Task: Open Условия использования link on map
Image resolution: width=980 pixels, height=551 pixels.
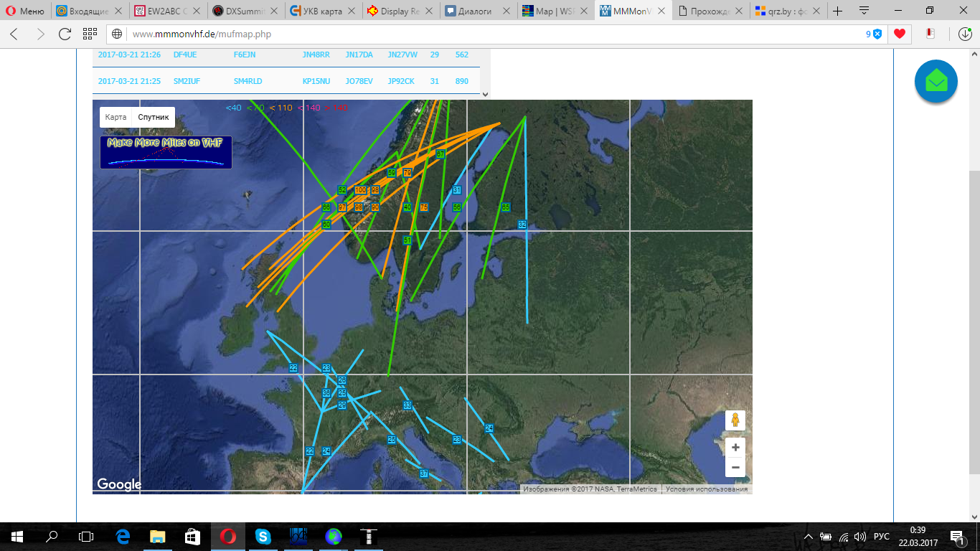Action: [706, 489]
